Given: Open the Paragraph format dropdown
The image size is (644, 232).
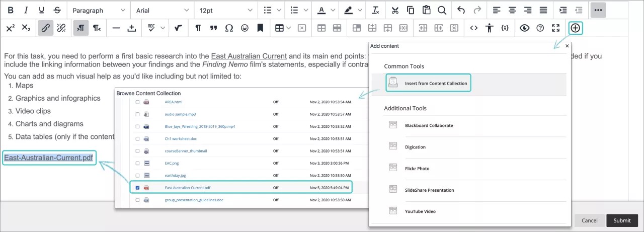Looking at the screenshot, I should (98, 10).
